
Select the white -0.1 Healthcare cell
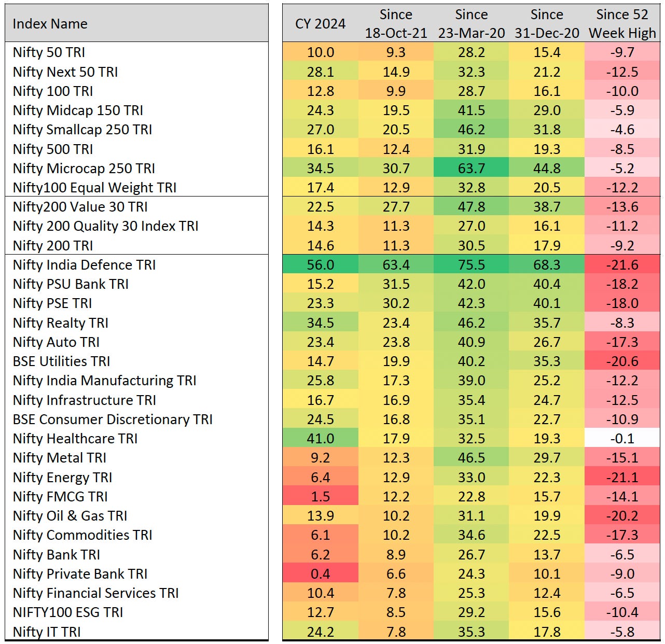(x=622, y=439)
